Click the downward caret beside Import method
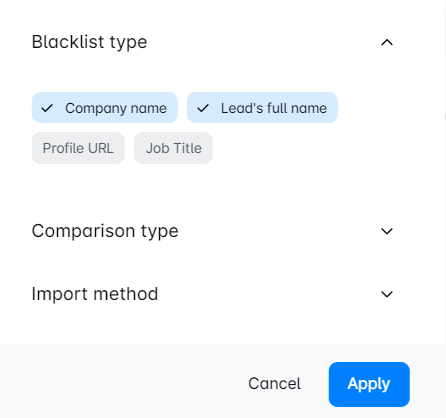The image size is (446, 418). pyautogui.click(x=387, y=294)
